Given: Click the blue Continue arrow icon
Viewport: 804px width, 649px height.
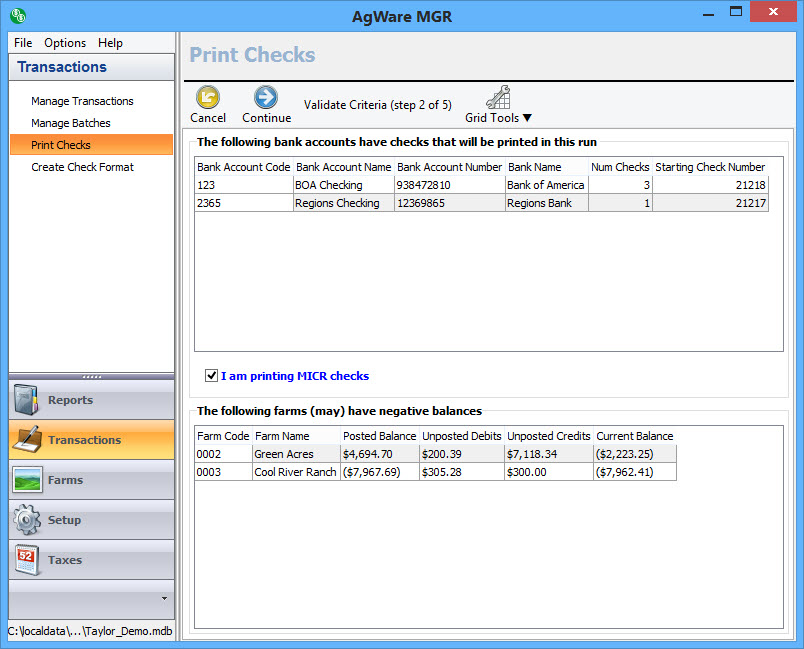Looking at the screenshot, I should click(x=266, y=97).
